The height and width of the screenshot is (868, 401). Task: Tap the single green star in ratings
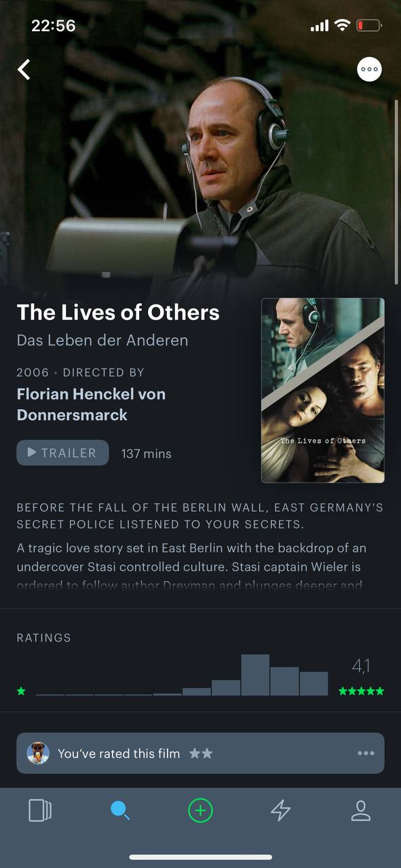click(21, 692)
